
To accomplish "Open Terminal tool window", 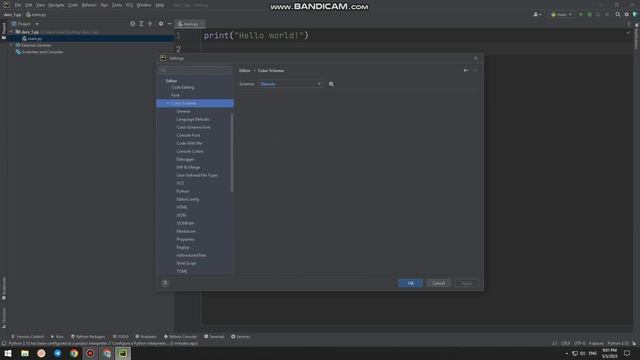I will pos(214,337).
